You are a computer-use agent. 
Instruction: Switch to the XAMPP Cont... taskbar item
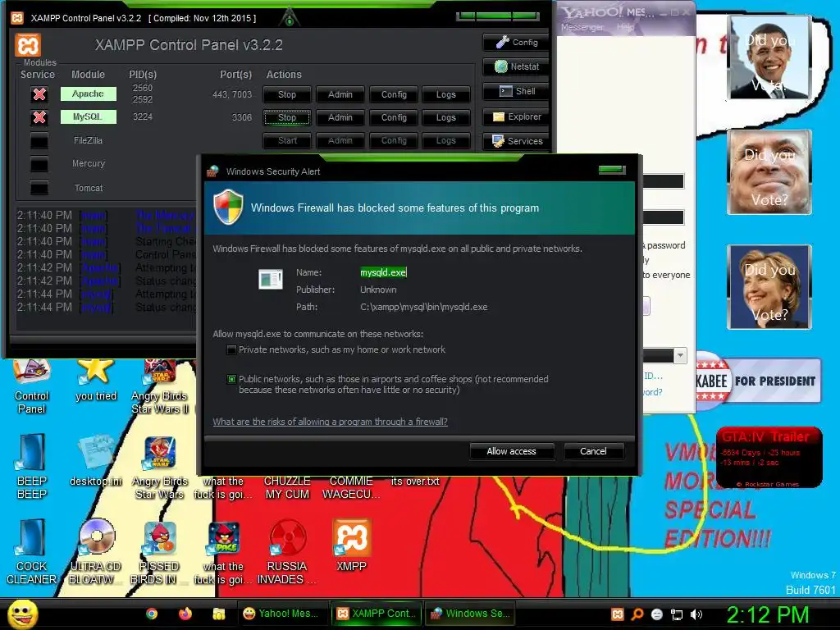pyautogui.click(x=376, y=614)
